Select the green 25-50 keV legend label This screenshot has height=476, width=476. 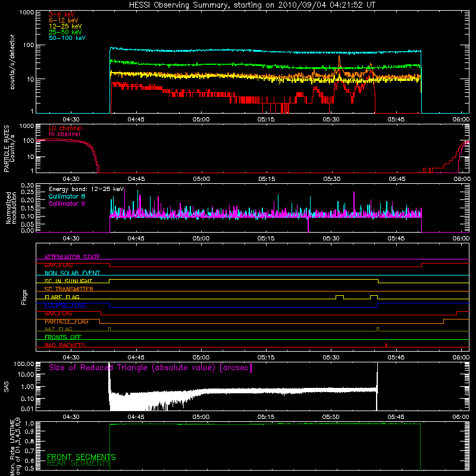tap(65, 32)
